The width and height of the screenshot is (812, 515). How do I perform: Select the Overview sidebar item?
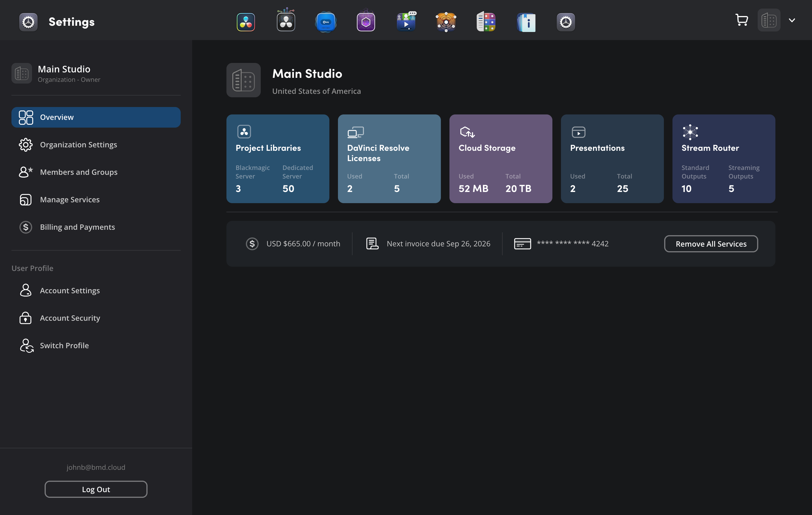click(96, 117)
